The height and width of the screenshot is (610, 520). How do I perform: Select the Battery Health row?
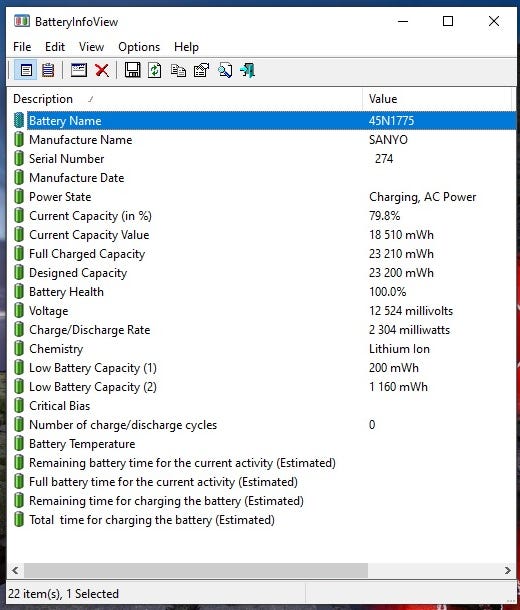pos(261,292)
